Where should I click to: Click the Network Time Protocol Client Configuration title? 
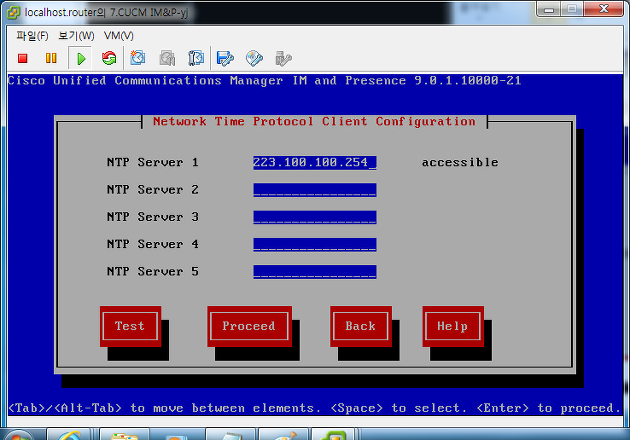314,121
